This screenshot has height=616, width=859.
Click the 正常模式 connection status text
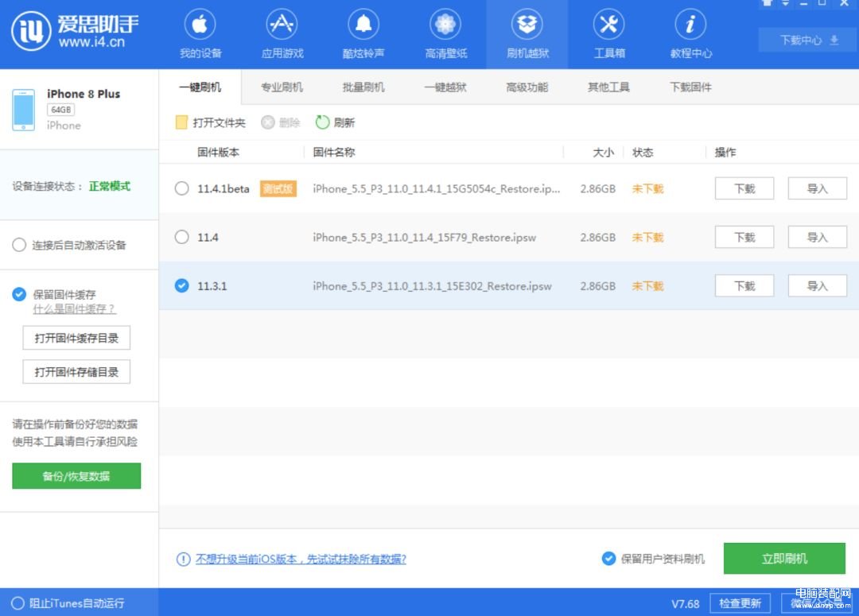coord(110,186)
